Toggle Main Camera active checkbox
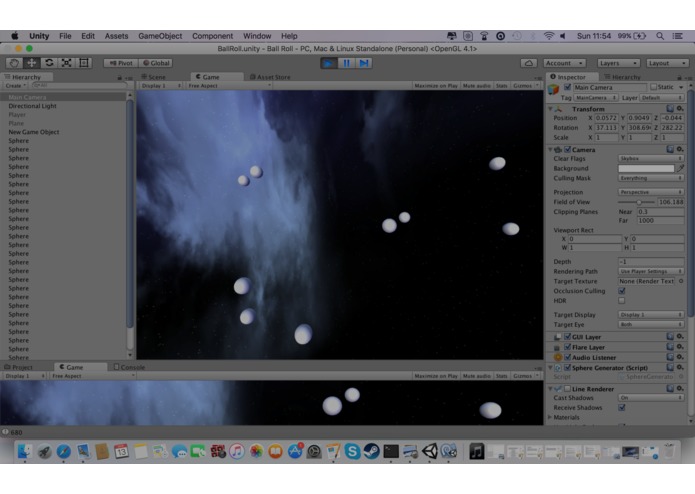 (567, 87)
